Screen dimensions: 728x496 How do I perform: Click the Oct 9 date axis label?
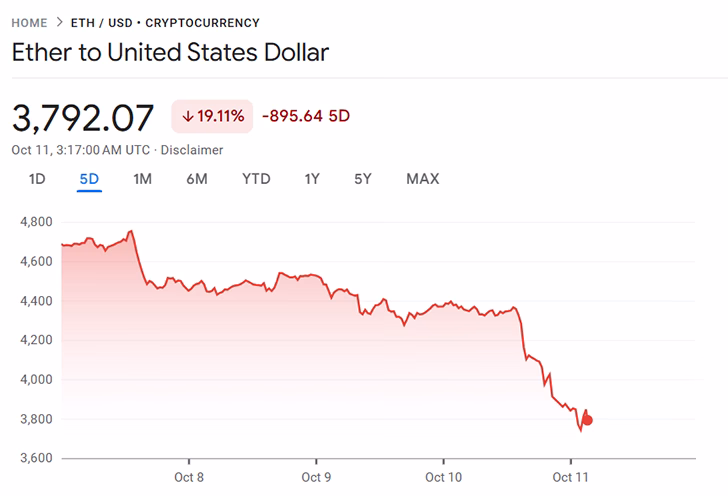tap(315, 477)
